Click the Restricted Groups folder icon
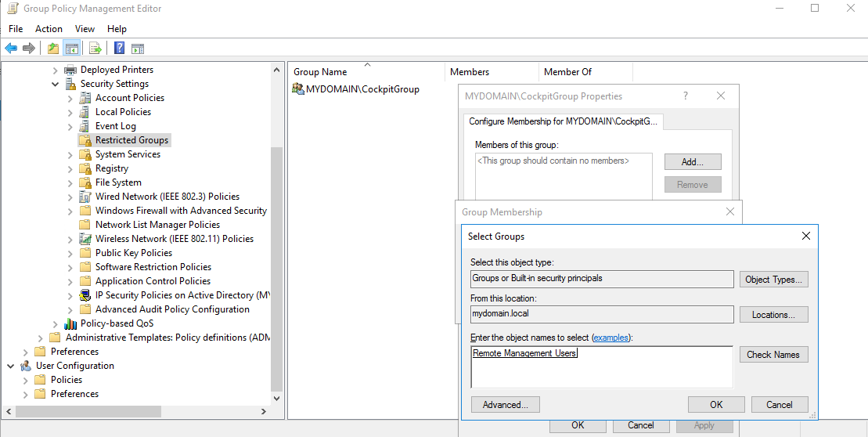Viewport: 868px width, 437px height. [85, 140]
